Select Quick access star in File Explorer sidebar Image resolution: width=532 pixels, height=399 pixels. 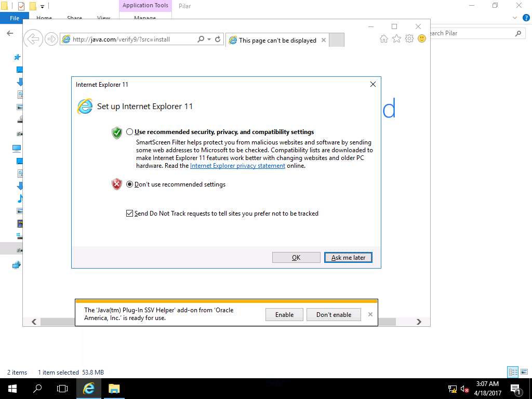coord(17,57)
